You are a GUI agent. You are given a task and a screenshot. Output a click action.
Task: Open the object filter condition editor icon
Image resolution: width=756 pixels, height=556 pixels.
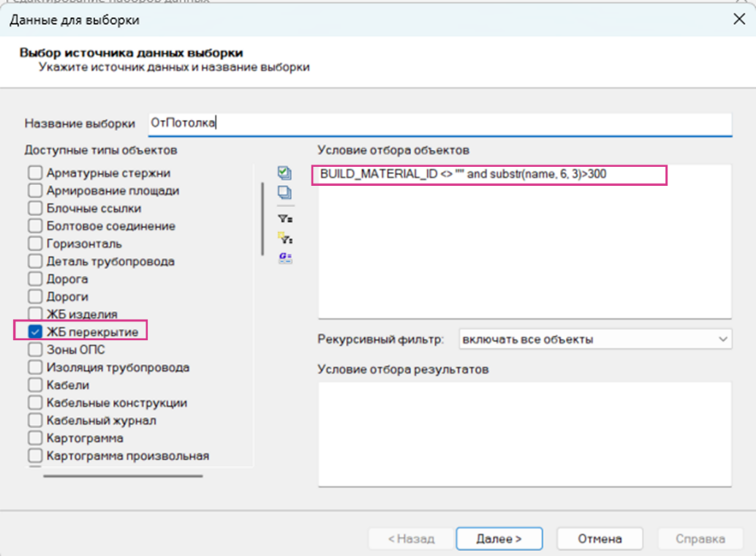pos(284,218)
